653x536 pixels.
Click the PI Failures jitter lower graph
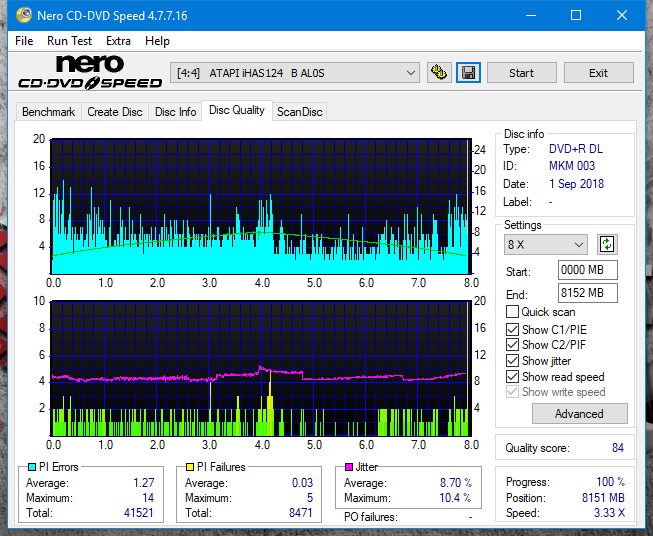[261, 368]
